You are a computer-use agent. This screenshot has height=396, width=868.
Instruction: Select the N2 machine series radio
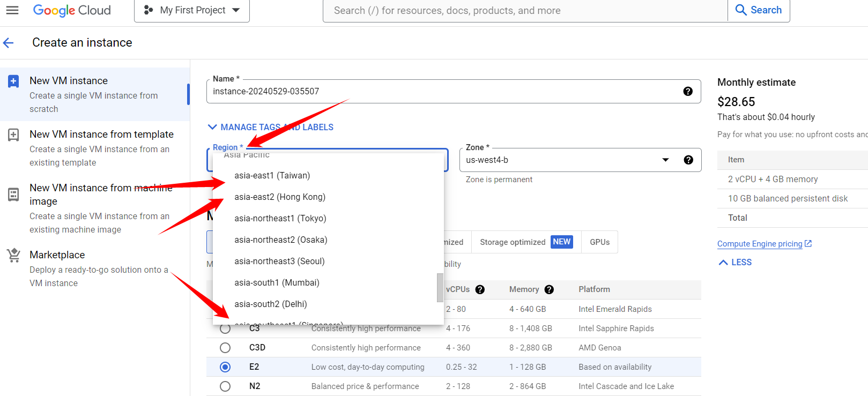point(225,386)
